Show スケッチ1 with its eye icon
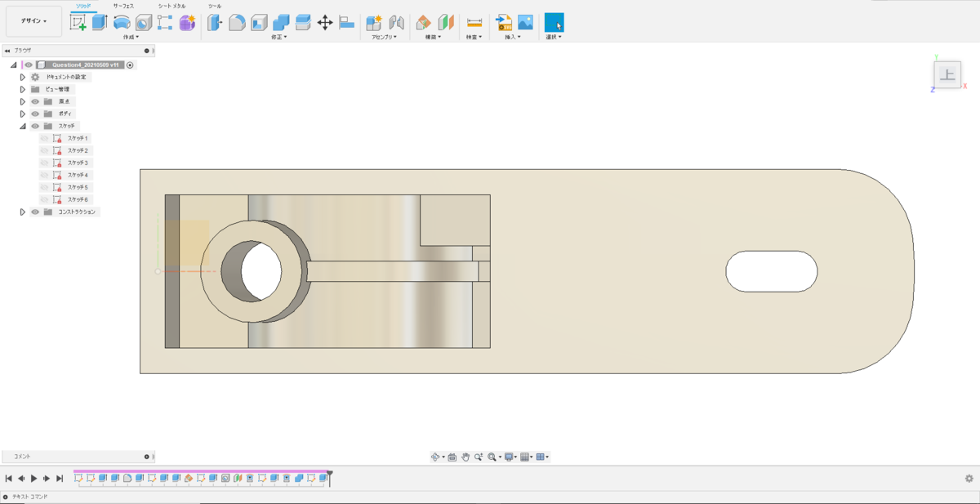The width and height of the screenshot is (980, 504). coord(45,138)
